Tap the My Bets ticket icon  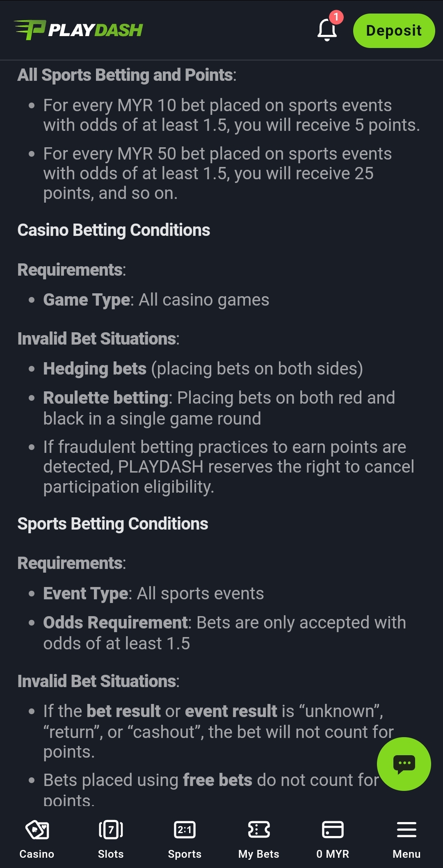point(259,830)
